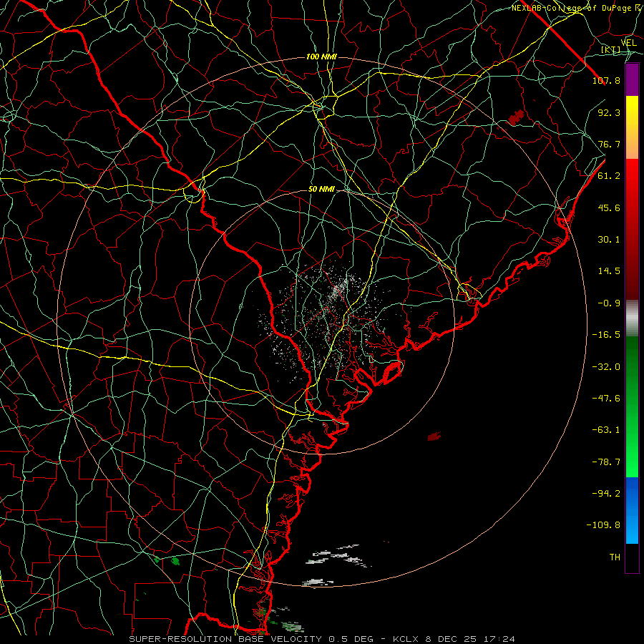The height and width of the screenshot is (644, 644).
Task: Click the -0.9 scale value
Action: (x=609, y=303)
